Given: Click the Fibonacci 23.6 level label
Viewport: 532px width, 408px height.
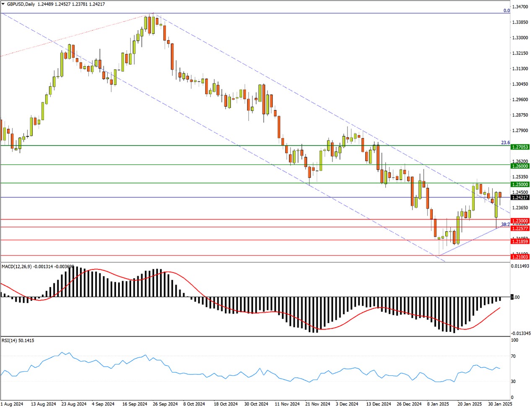Looking at the screenshot, I should point(506,143).
